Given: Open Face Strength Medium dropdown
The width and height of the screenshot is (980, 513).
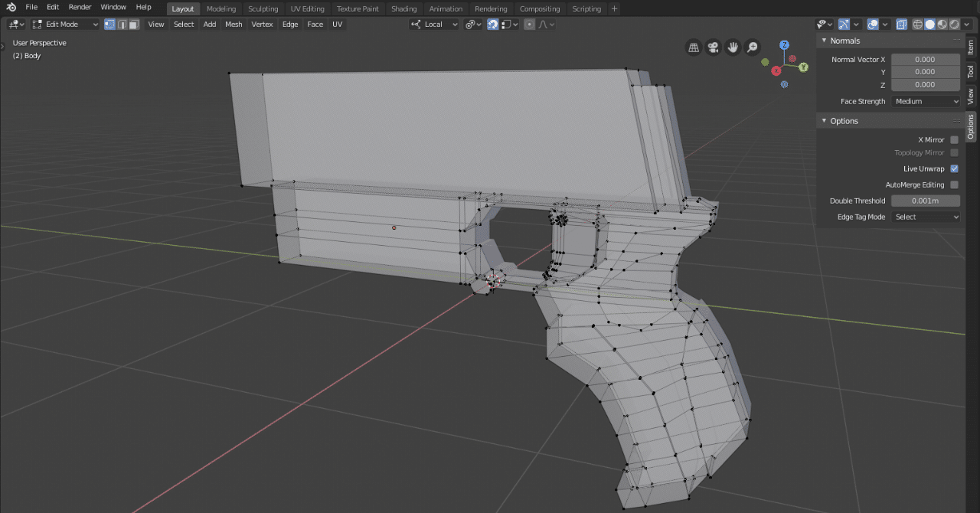Looking at the screenshot, I should click(926, 101).
